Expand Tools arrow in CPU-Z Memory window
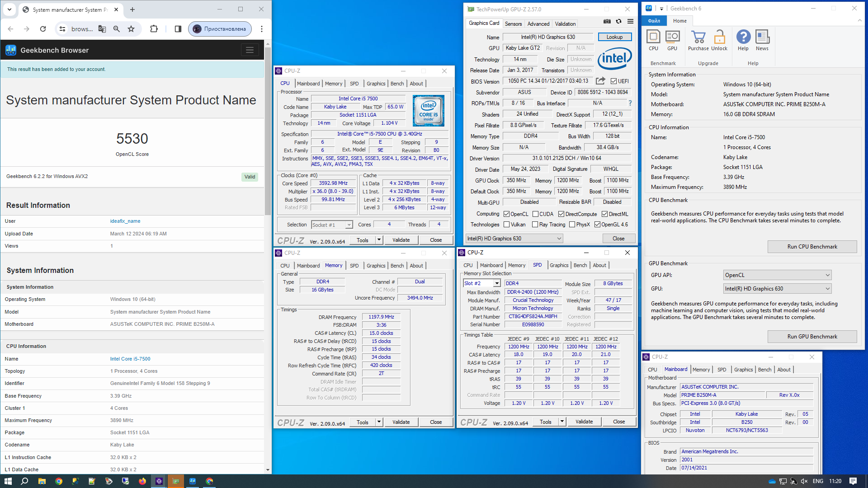The height and width of the screenshot is (488, 868). (x=379, y=422)
